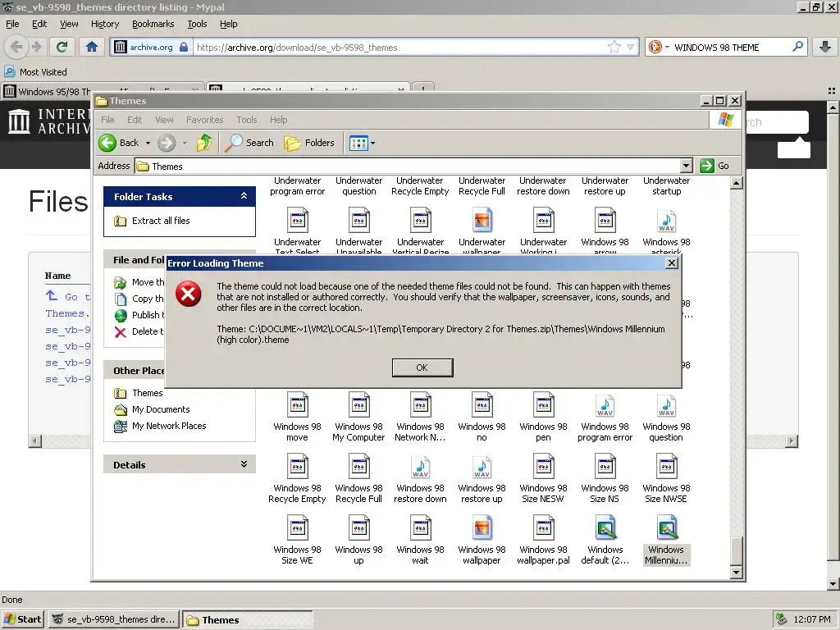Click the system tray network icon
The image size is (840, 630).
tap(782, 619)
